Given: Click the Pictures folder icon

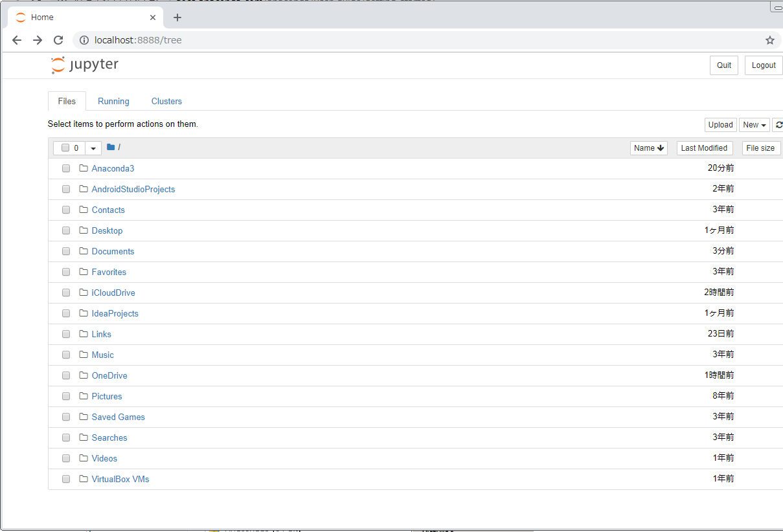Looking at the screenshot, I should pyautogui.click(x=84, y=396).
